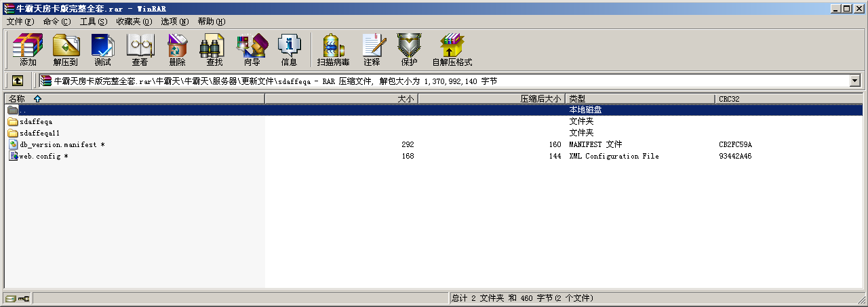Expand the address path dropdown arrow

(854, 81)
